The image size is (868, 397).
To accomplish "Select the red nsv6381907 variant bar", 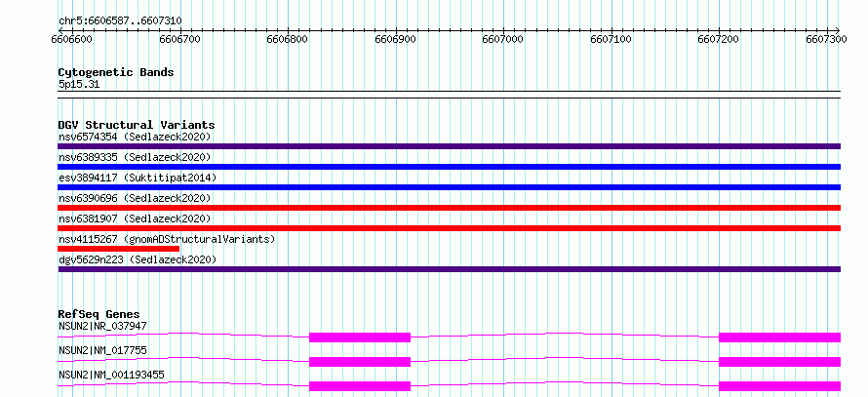I will pyautogui.click(x=449, y=228).
